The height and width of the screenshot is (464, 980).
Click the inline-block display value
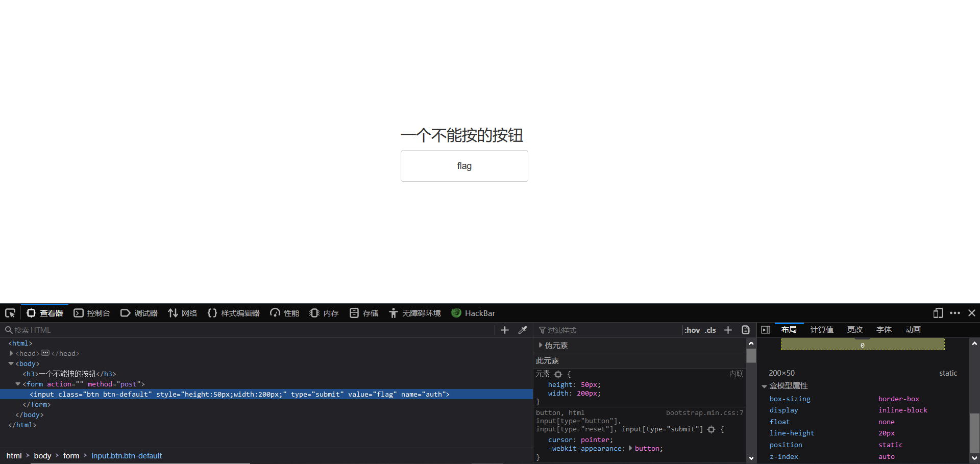click(902, 410)
